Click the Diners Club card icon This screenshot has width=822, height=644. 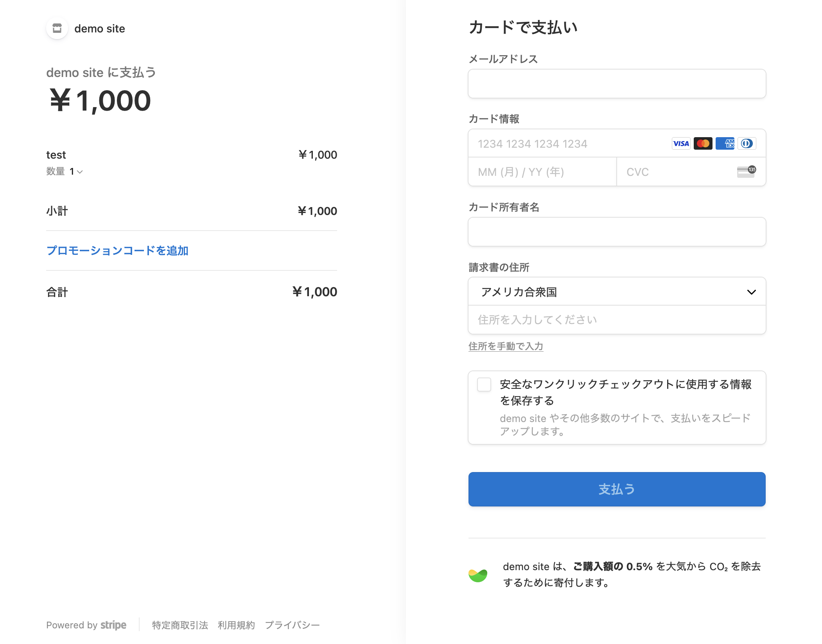[747, 143]
